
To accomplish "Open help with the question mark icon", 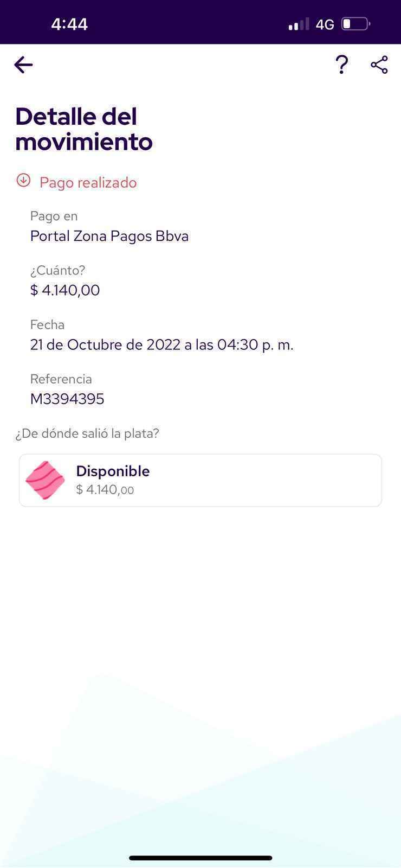I will [341, 65].
